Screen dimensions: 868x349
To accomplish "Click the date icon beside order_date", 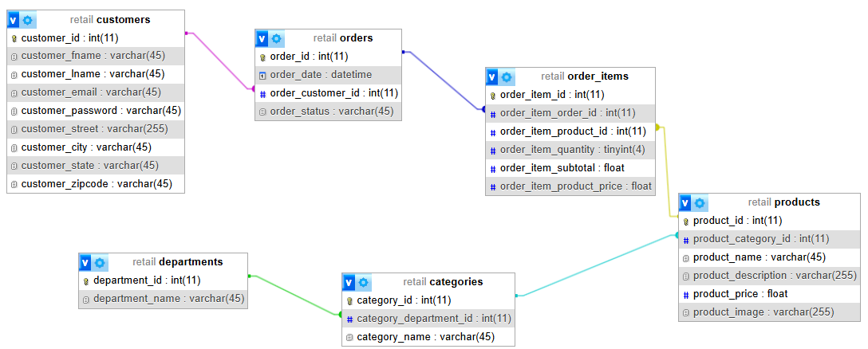I will (x=263, y=75).
